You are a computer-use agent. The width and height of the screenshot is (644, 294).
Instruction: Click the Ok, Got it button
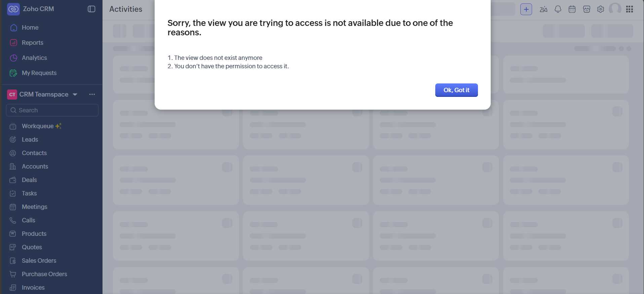point(456,90)
